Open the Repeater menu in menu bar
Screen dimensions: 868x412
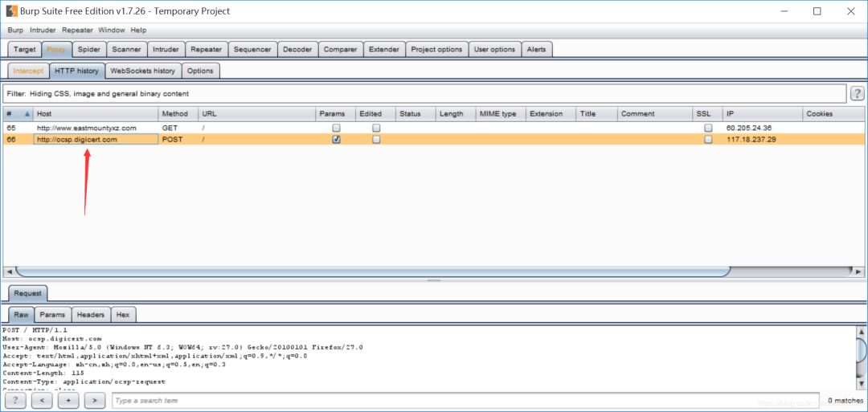click(x=78, y=31)
